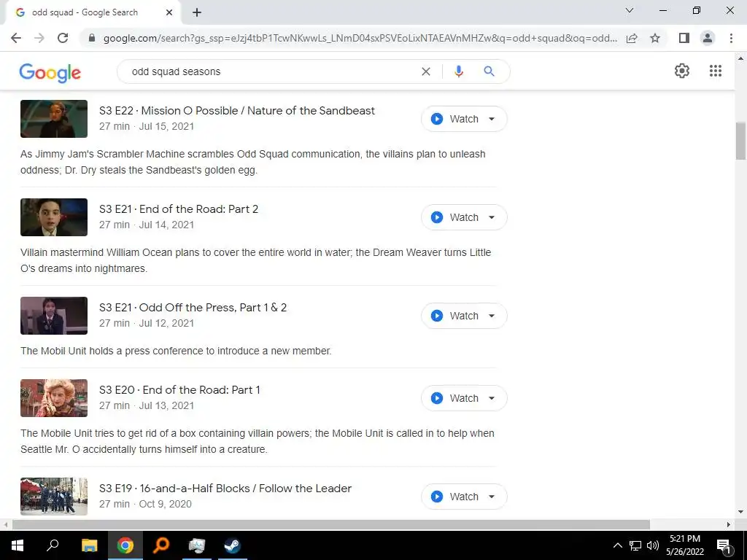The width and height of the screenshot is (747, 560).
Task: Open the Windows Start menu
Action: tap(18, 545)
